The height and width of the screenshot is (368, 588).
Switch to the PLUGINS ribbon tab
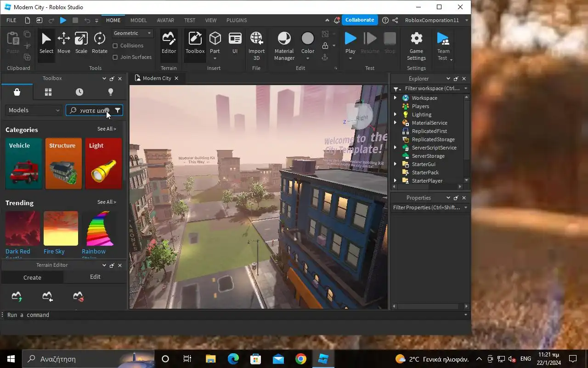click(x=237, y=20)
